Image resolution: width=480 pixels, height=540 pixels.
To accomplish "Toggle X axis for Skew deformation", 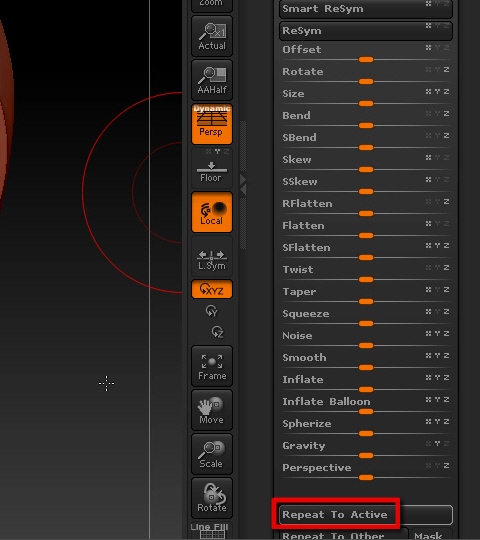I will (x=428, y=157).
